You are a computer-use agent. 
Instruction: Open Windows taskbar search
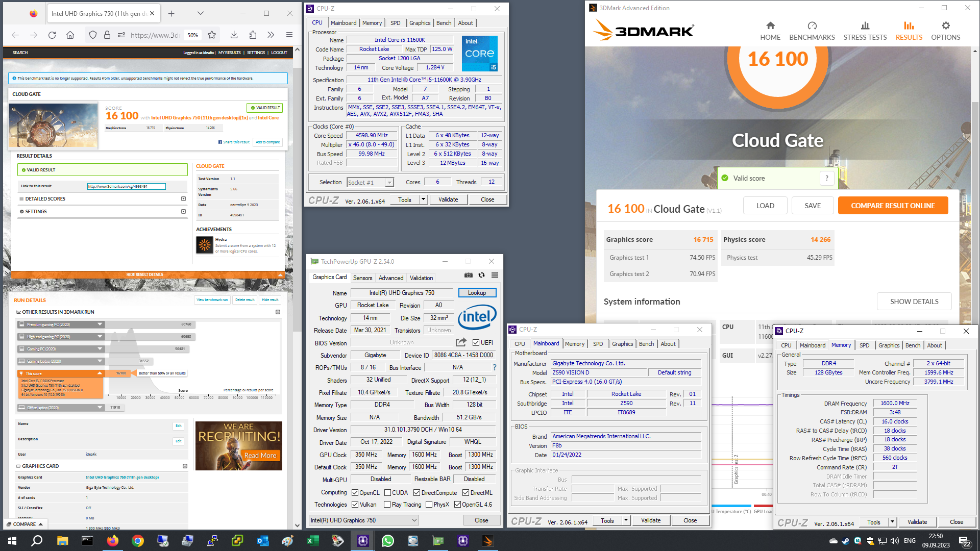(x=37, y=541)
